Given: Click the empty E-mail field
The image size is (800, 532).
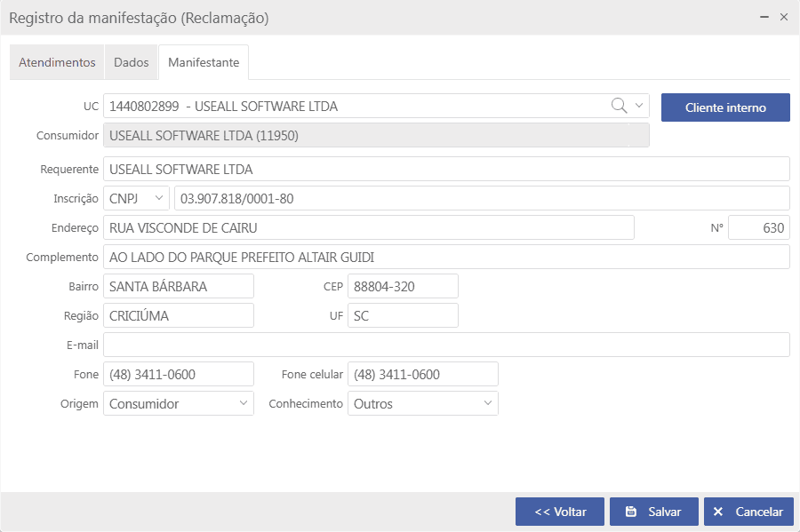Looking at the screenshot, I should (x=446, y=345).
